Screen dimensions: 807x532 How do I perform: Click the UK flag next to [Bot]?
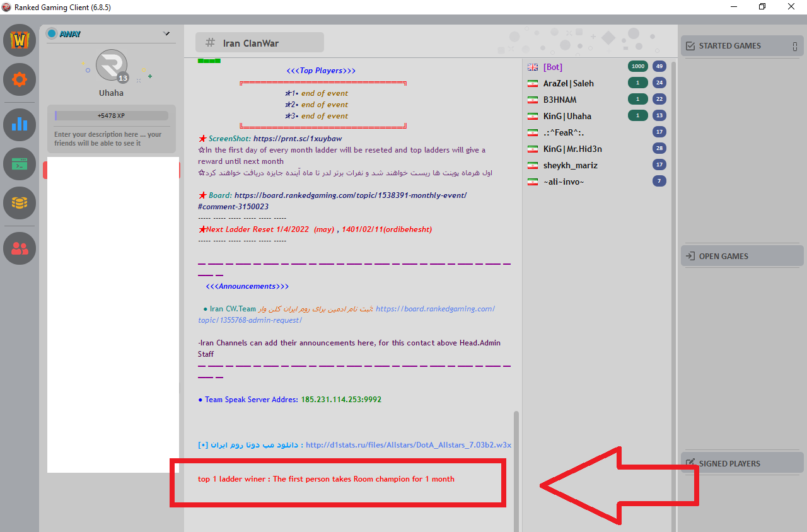point(533,67)
